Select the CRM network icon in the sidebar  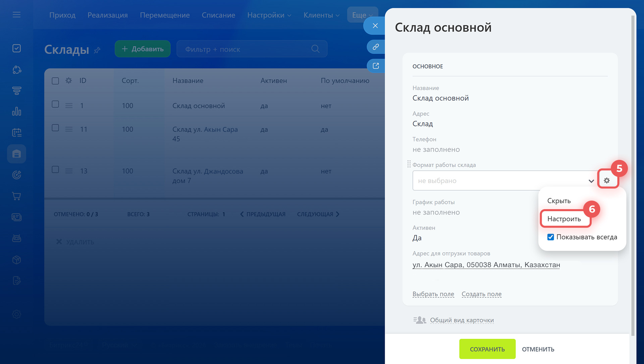(16, 70)
